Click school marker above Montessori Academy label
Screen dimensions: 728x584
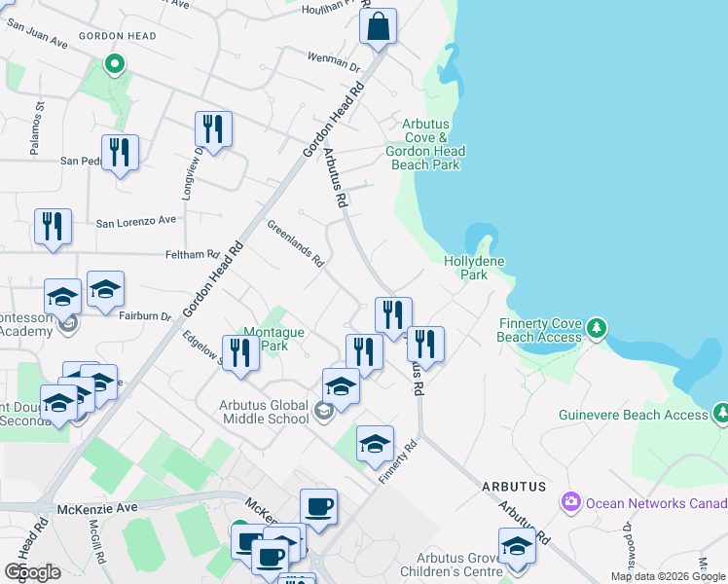(x=62, y=299)
